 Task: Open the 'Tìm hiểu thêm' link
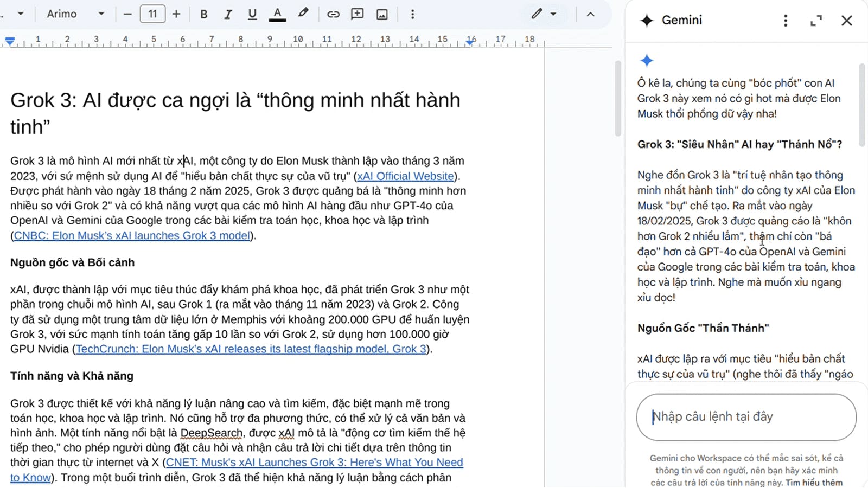click(814, 483)
